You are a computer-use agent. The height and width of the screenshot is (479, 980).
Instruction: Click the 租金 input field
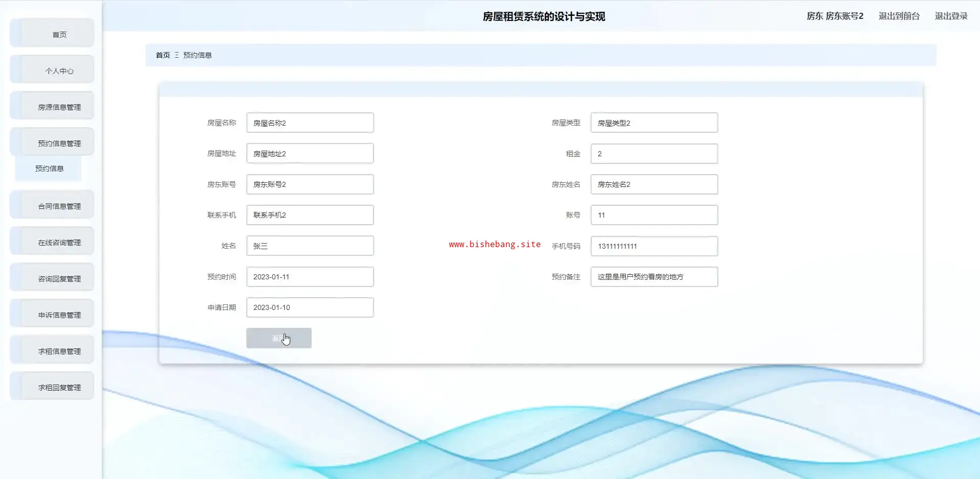[654, 154]
